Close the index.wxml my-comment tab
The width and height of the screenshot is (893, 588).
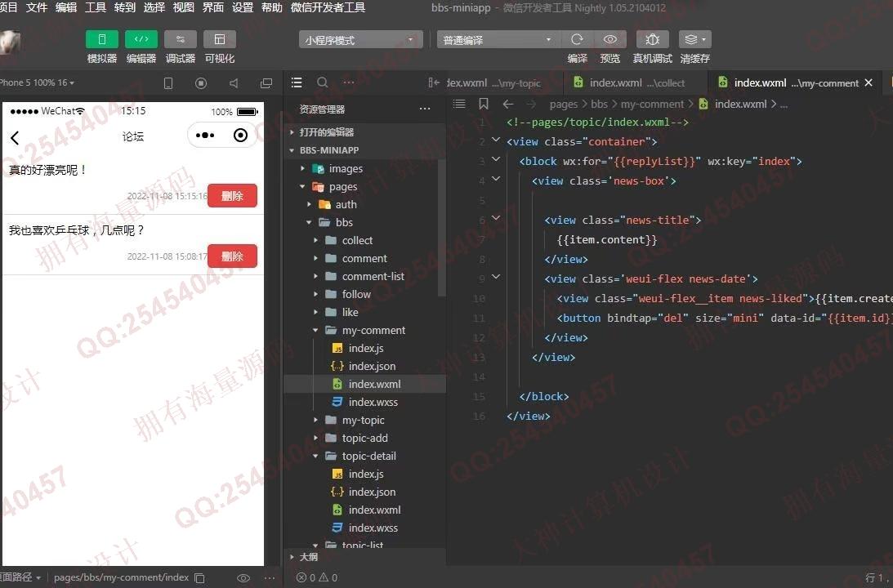pyautogui.click(x=868, y=83)
